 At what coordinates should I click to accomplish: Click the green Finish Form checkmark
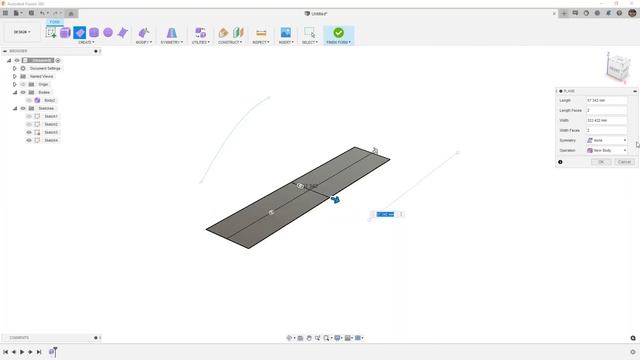(x=338, y=33)
